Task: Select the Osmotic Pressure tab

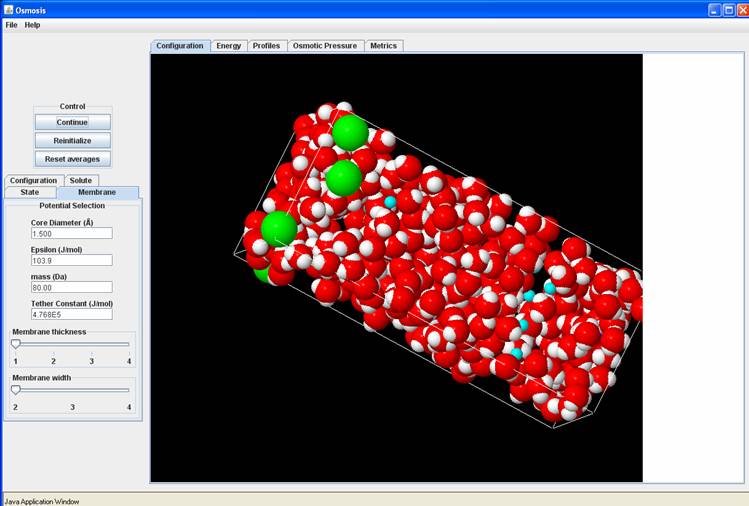Action: click(325, 46)
